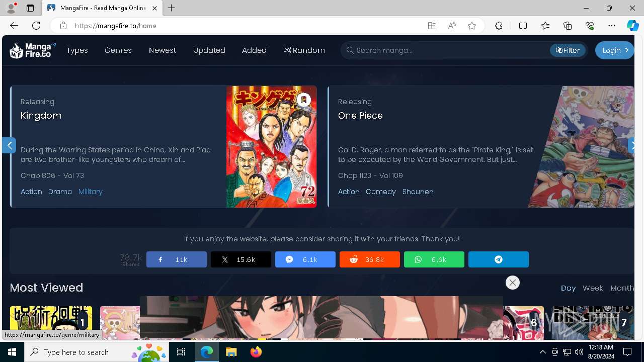The width and height of the screenshot is (644, 362).
Task: Open Kingdom's Action genre link
Action: pos(31,192)
